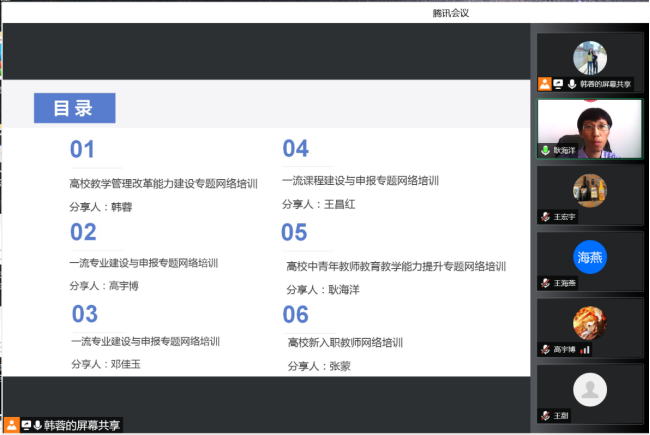Click 王宏宇's bottle photo avatar
Viewport: 650px width, 435px height.
pyautogui.click(x=590, y=190)
